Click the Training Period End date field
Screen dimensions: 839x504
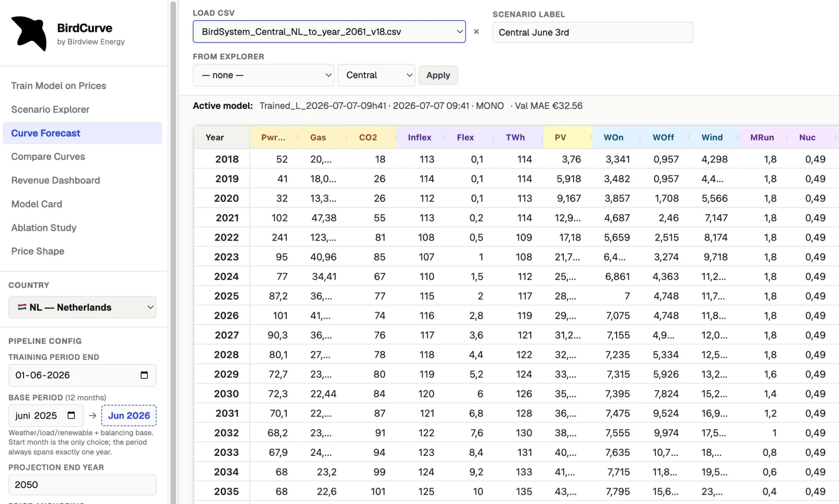point(82,375)
